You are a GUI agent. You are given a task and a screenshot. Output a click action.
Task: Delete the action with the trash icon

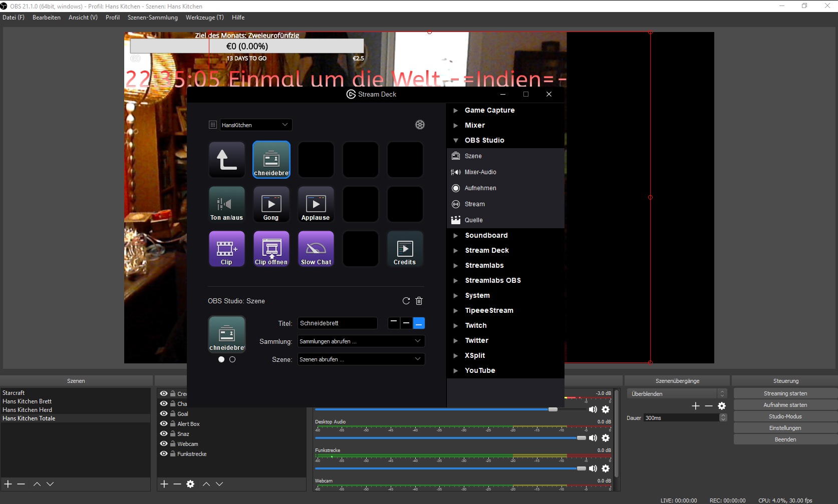(x=419, y=301)
